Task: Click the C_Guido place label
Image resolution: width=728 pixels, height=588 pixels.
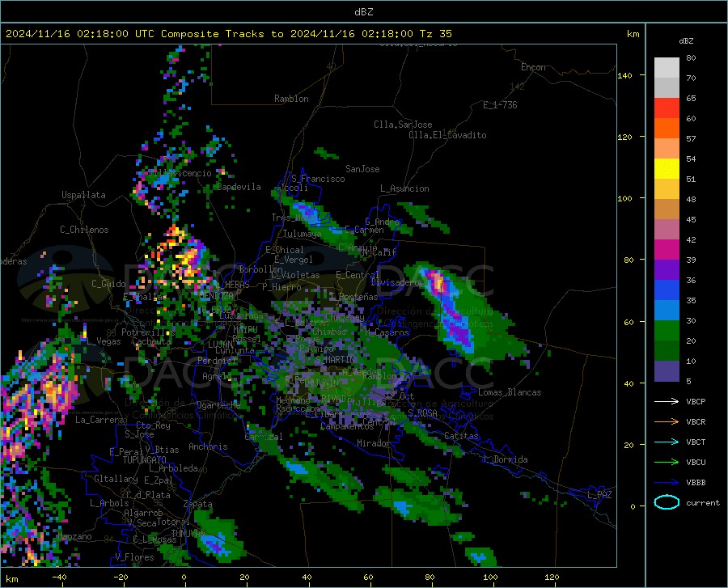Action: tap(108, 284)
